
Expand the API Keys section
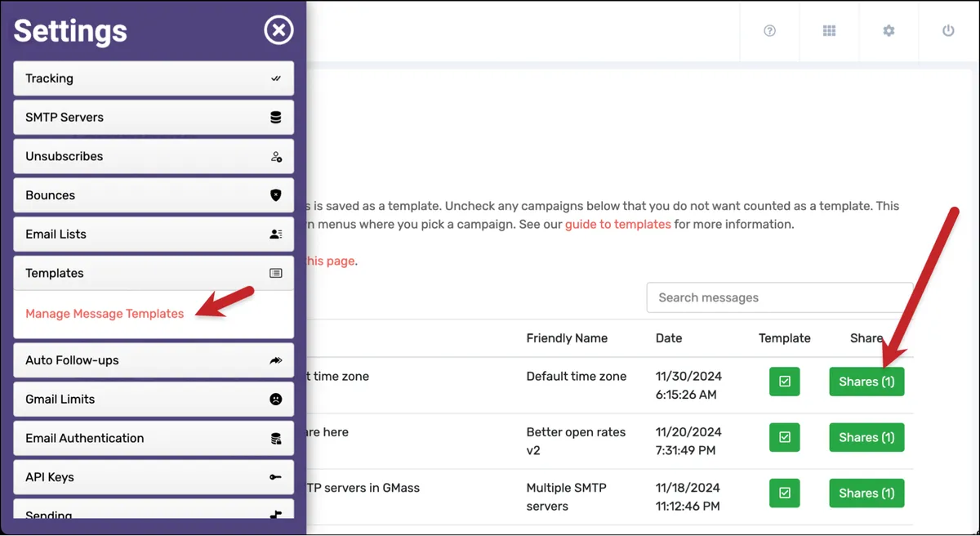154,477
